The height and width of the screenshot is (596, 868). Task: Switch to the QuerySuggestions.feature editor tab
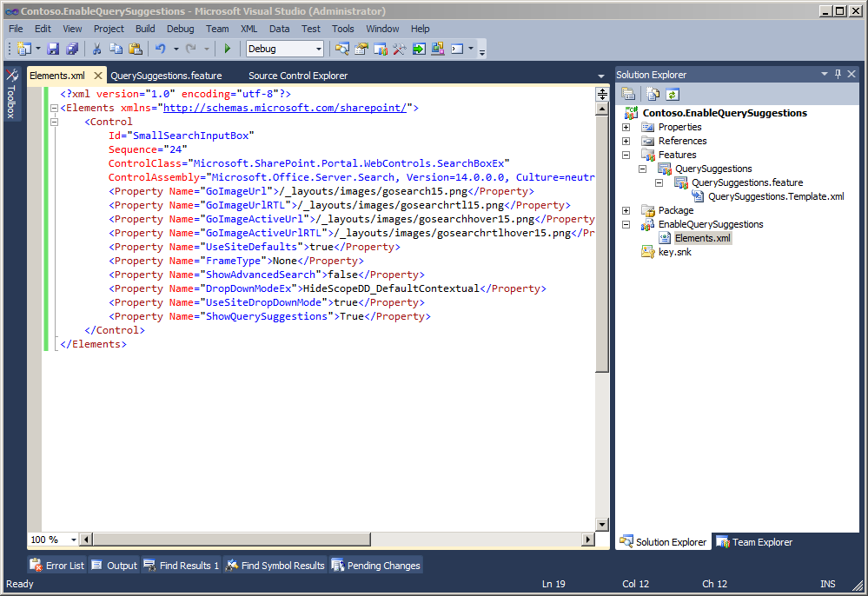point(166,76)
